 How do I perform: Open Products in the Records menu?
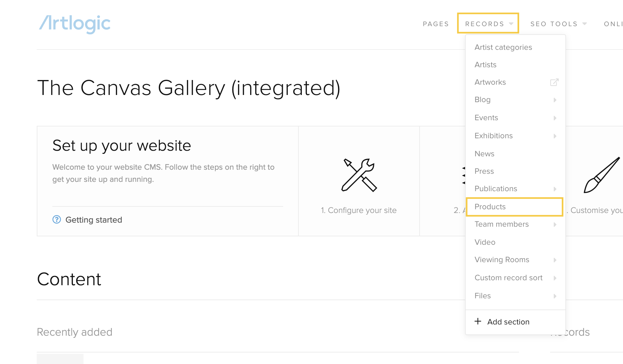[x=515, y=207]
